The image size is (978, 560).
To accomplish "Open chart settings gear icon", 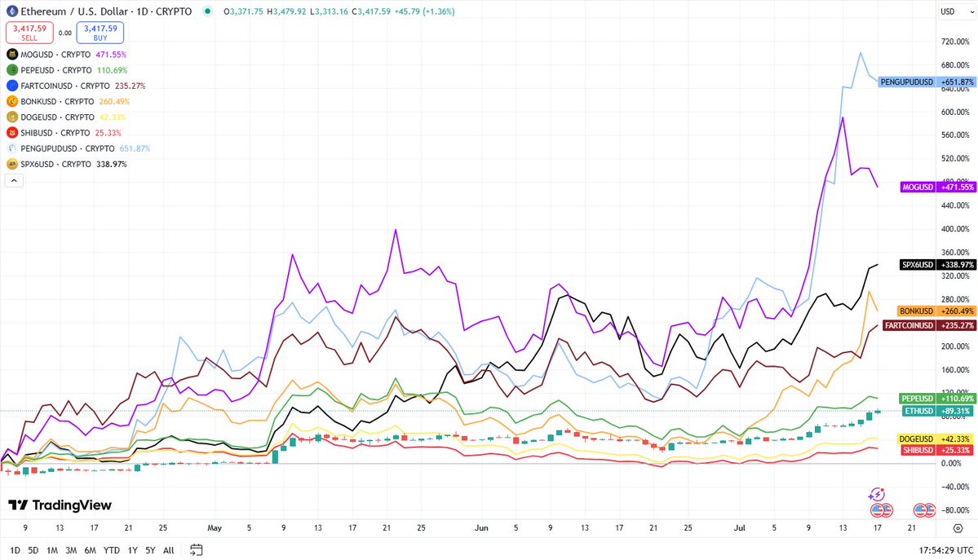I will pos(958,528).
